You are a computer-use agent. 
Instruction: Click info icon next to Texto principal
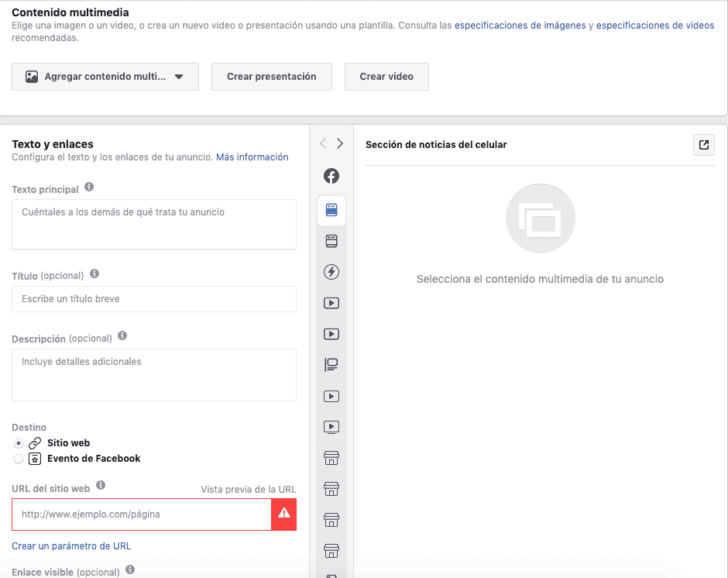pos(89,188)
